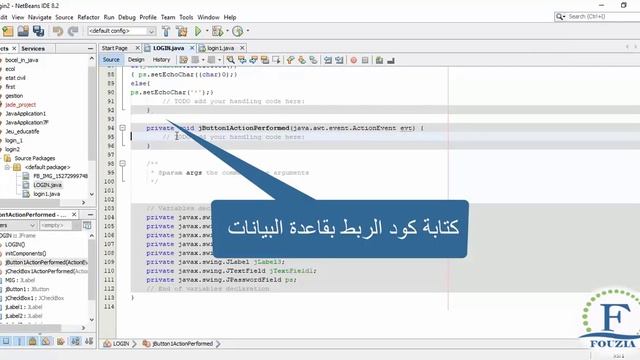Viewport: 640px width, 360px height.
Task: Select LOGIN.java in the project tree
Action: 47,185
